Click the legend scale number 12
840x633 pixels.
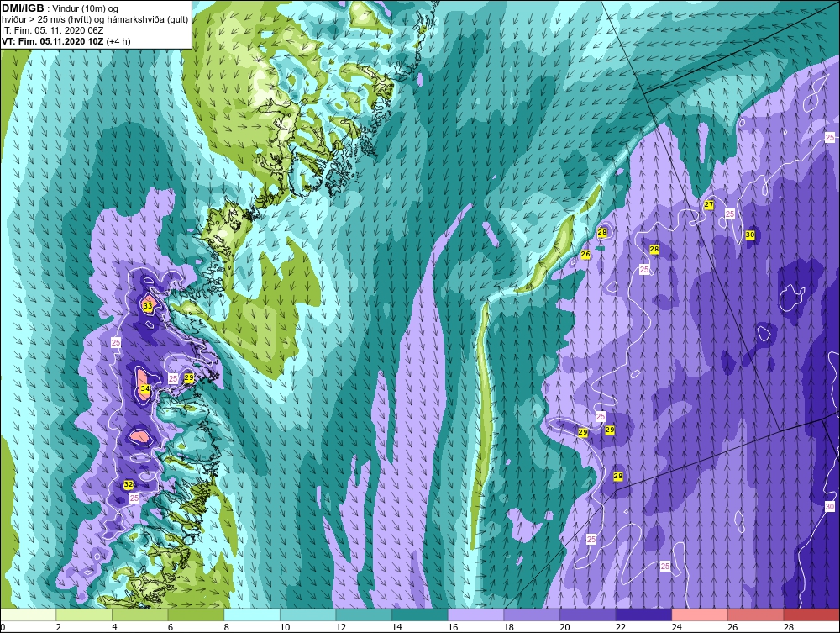[x=341, y=627]
